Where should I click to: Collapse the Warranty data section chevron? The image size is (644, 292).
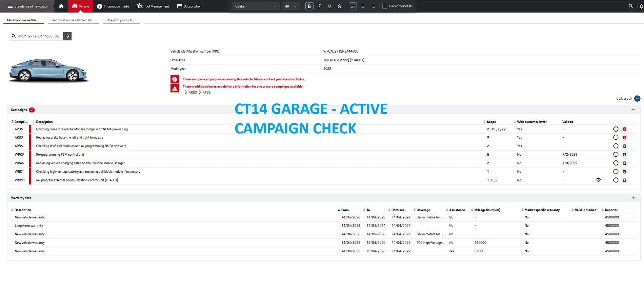coord(633,198)
